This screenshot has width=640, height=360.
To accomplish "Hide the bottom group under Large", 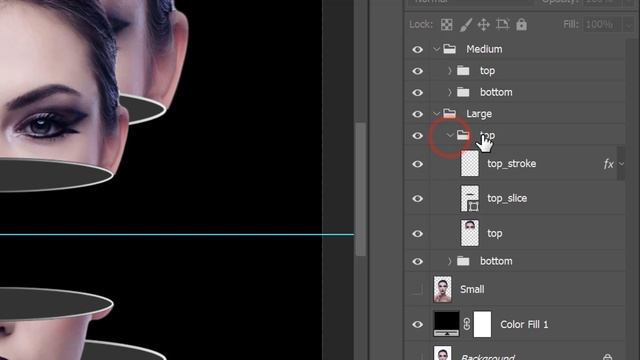I will coord(417,262).
